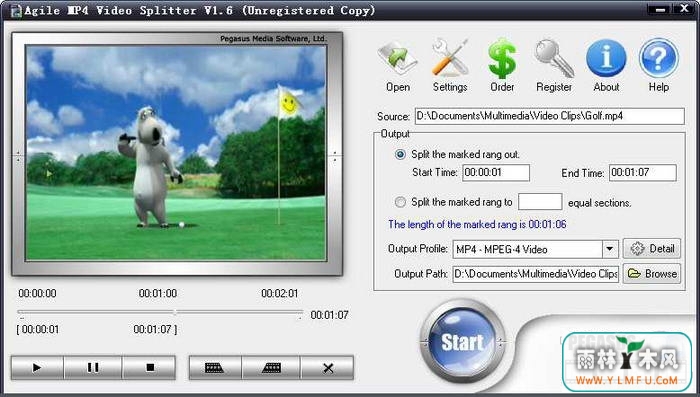700x397 pixels.
Task: Browse for an output path
Action: pos(652,273)
